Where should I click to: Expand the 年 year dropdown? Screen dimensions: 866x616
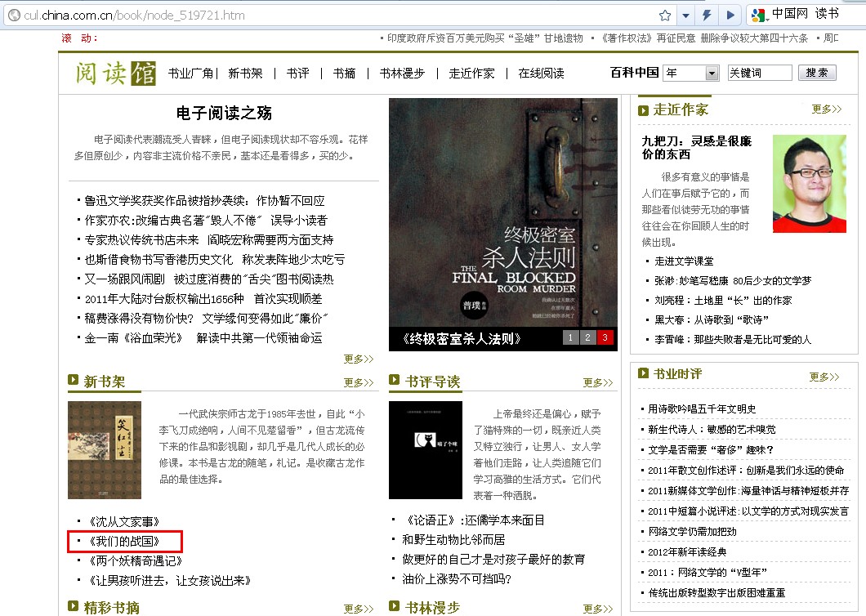[691, 73]
